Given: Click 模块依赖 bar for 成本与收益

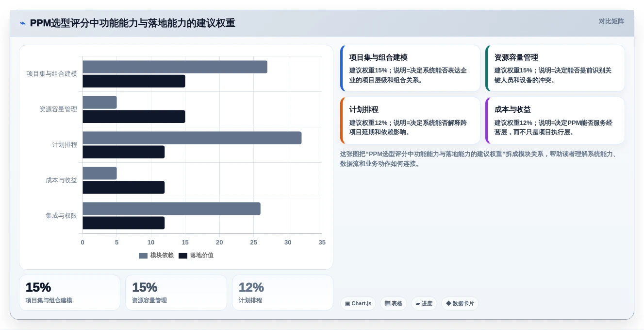Looking at the screenshot, I should (x=99, y=174).
